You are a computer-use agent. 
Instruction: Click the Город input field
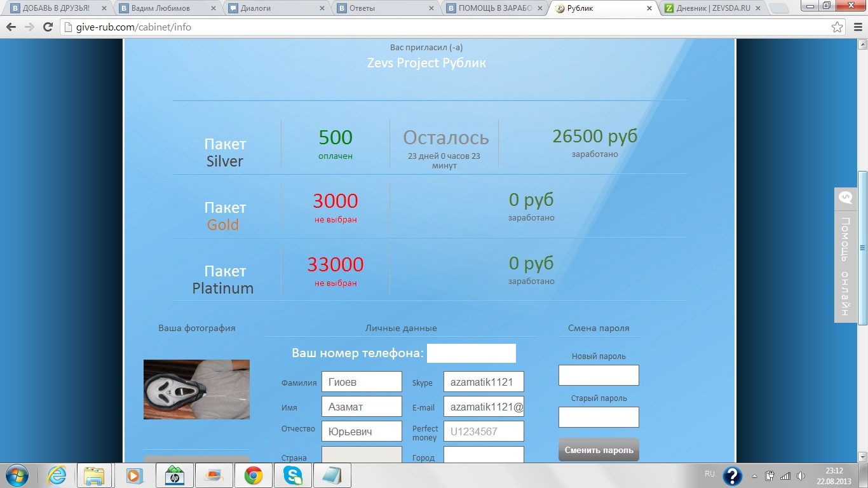pos(484,454)
